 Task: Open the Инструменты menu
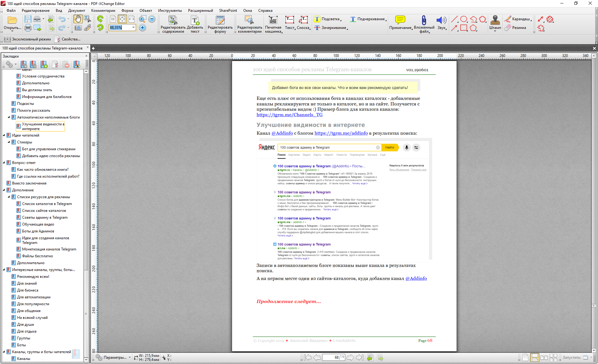coord(170,11)
